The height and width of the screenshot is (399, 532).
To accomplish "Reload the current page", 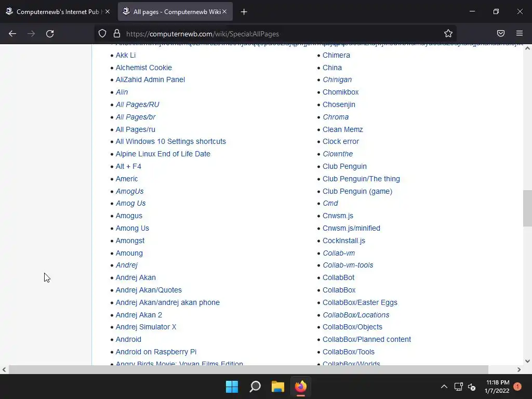I will [50, 34].
